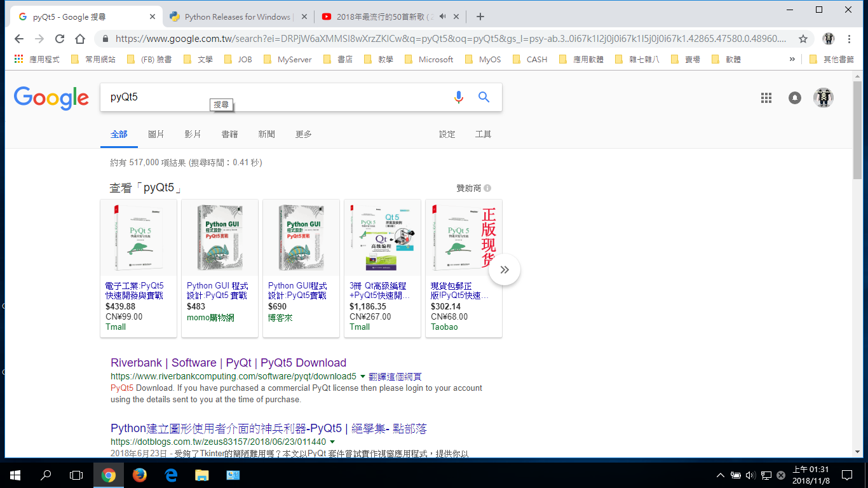Viewport: 868px width, 488px height.
Task: Open Task View on taskbar
Action: click(76, 475)
